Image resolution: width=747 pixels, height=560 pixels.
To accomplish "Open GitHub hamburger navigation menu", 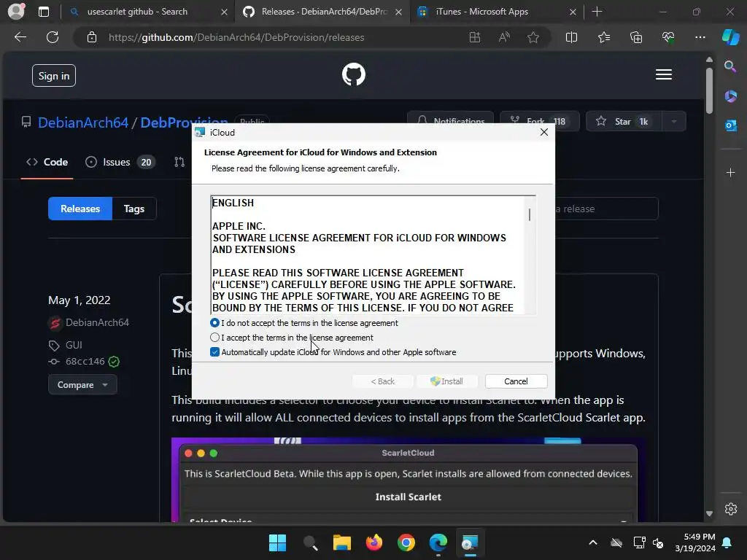I will pos(663,75).
